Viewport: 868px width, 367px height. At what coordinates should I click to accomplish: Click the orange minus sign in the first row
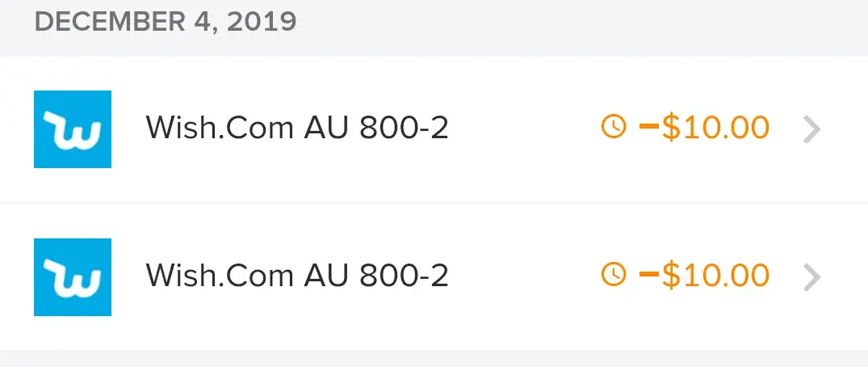(x=648, y=128)
